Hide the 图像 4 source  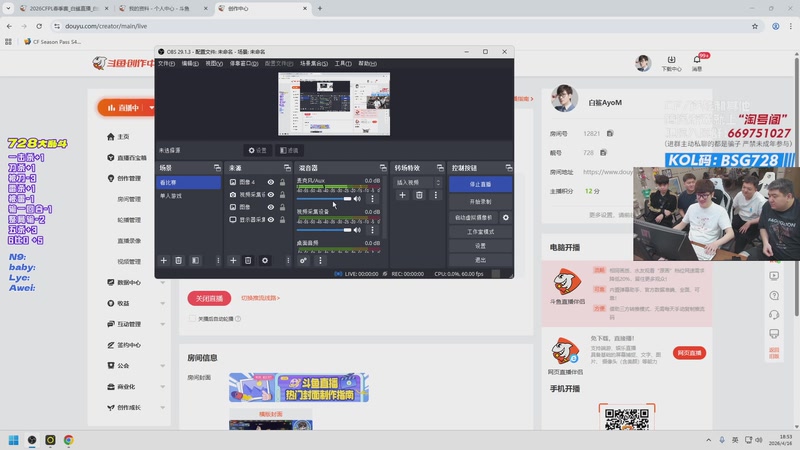coord(271,182)
